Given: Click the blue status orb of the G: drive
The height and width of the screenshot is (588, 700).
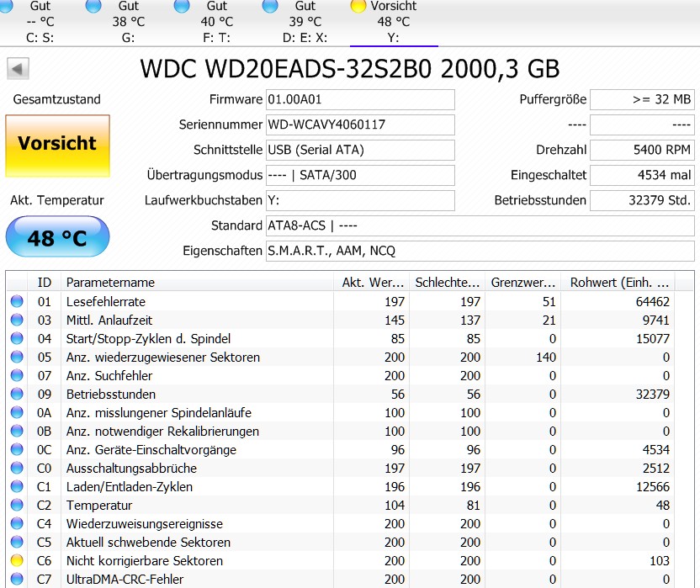Looking at the screenshot, I should coord(93,6).
